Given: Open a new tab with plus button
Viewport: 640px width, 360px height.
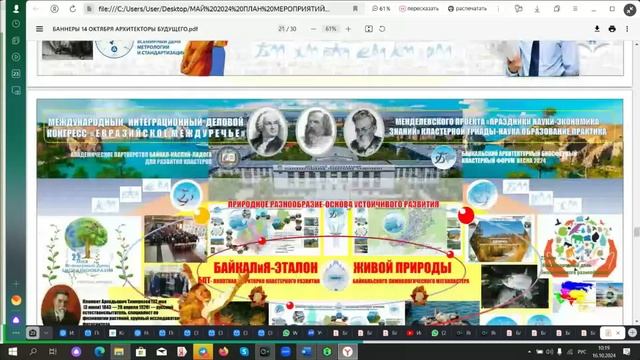Looking at the screenshot, I should 632,333.
